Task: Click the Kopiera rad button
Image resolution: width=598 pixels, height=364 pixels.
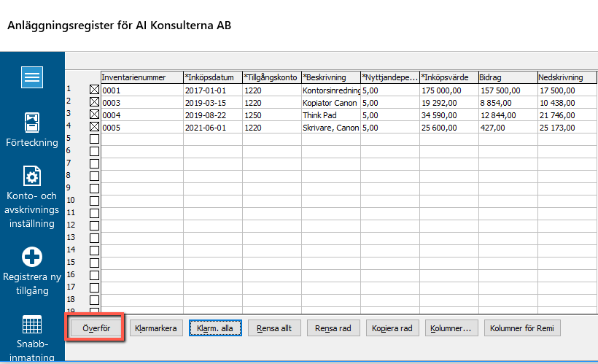Action: pyautogui.click(x=392, y=328)
